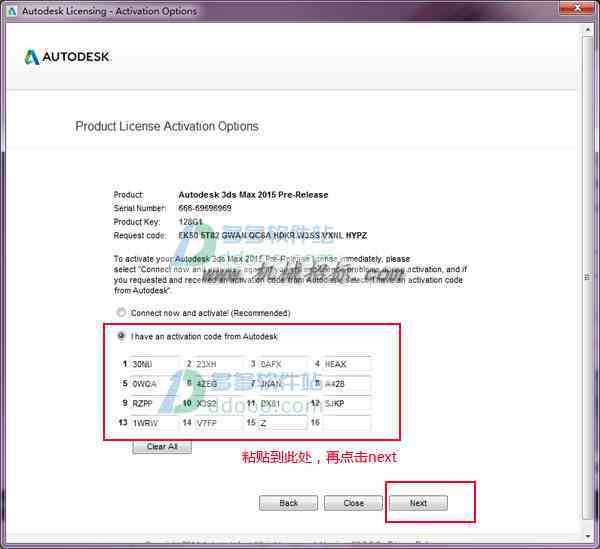Click the Request code value text
This screenshot has width=600, height=549.
[x=273, y=235]
